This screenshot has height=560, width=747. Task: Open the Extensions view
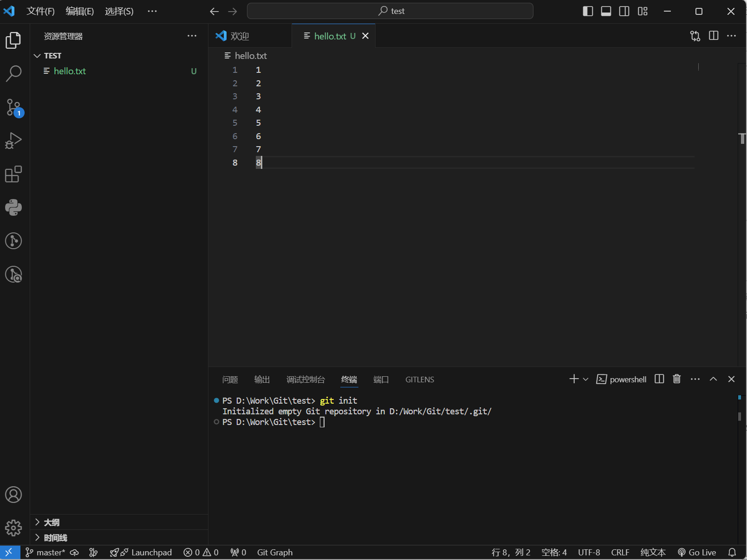pos(13,174)
